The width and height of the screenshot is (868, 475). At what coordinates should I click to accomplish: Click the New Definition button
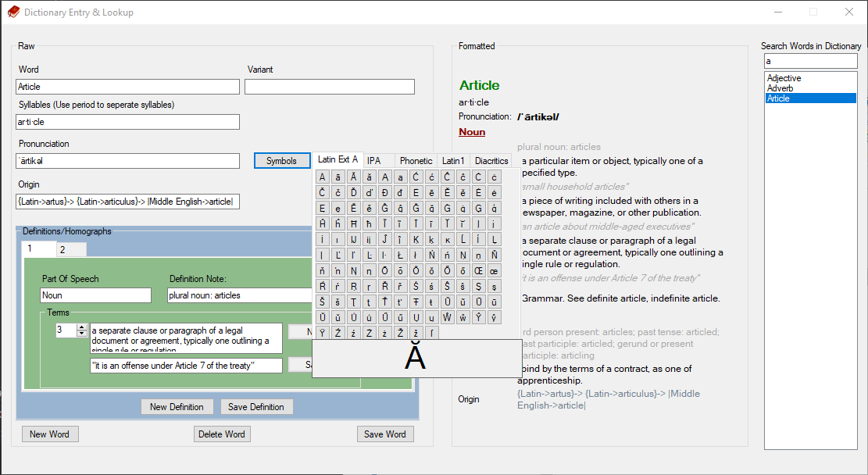click(177, 406)
